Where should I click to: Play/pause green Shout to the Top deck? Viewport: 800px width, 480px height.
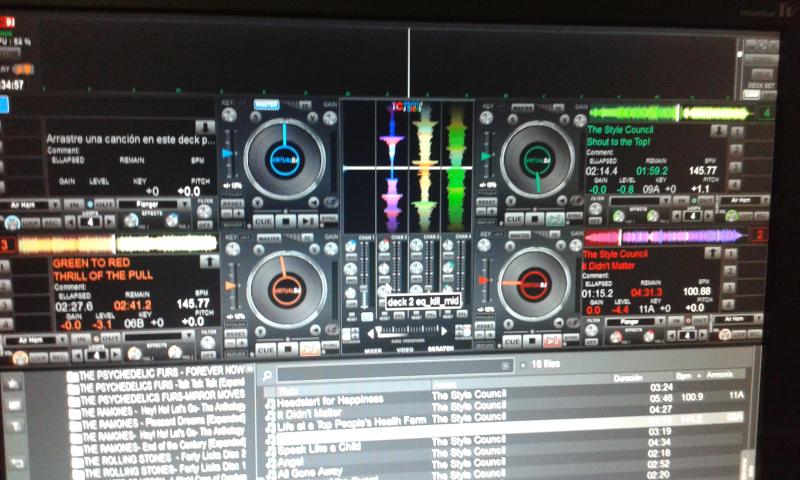pos(555,218)
